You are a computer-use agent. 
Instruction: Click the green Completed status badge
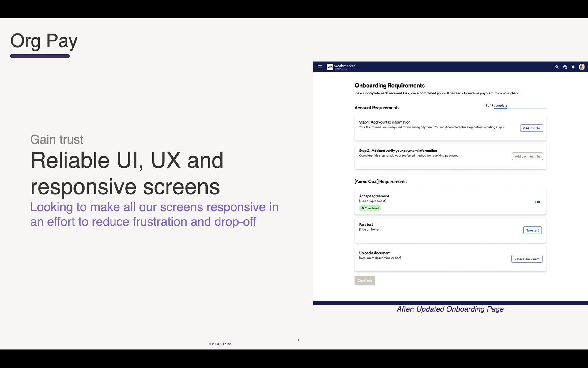coord(370,208)
